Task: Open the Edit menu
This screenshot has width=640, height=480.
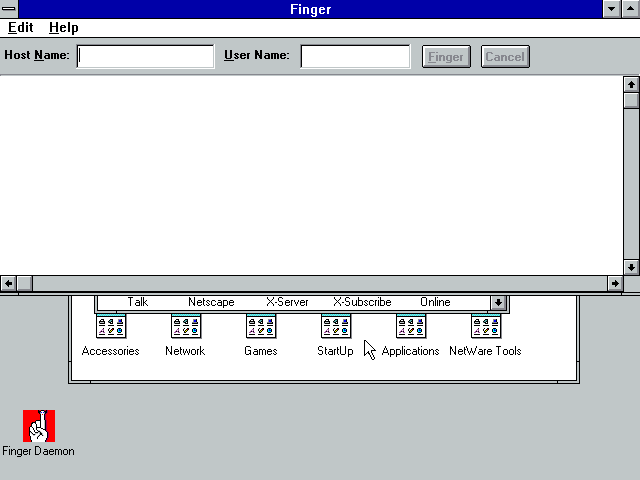Action: click(x=20, y=27)
